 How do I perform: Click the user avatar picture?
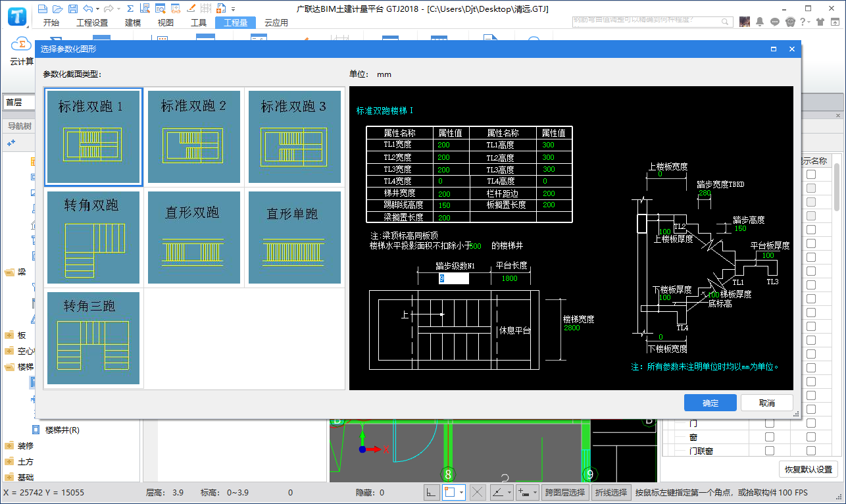tap(745, 22)
